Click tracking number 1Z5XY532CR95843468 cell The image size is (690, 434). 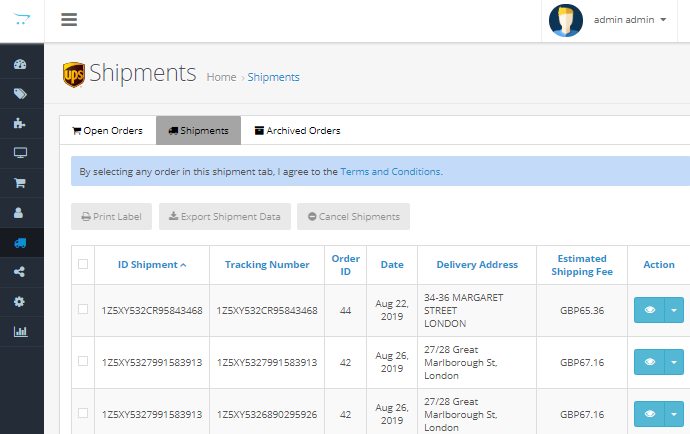click(267, 311)
